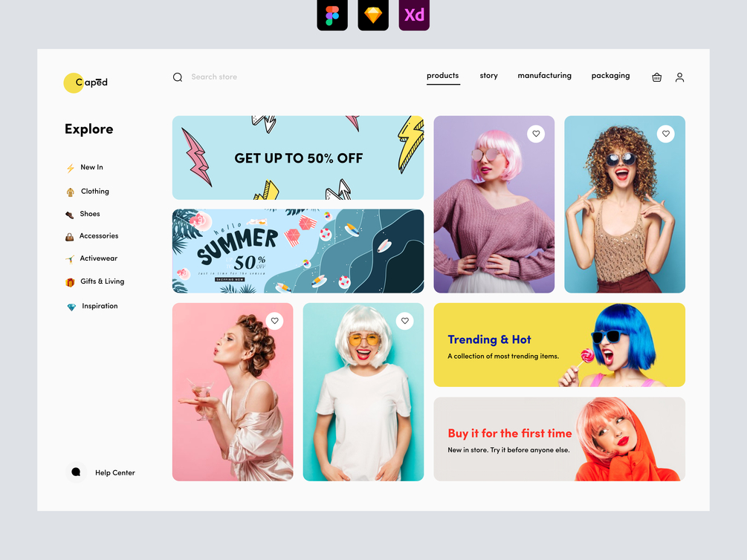Open the story nav item
Image resolution: width=747 pixels, height=560 pixels.
coord(489,76)
